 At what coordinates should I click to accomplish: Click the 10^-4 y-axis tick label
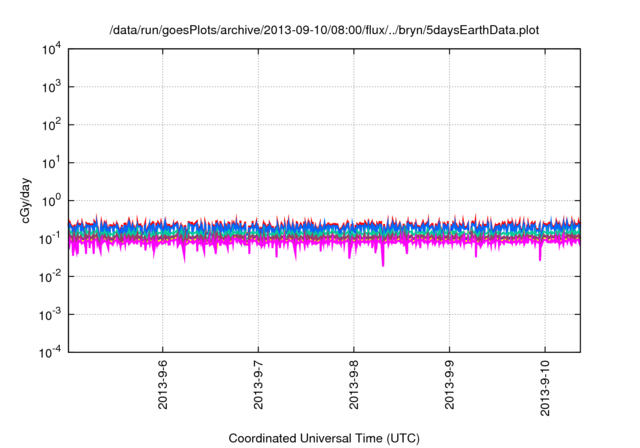(51, 352)
